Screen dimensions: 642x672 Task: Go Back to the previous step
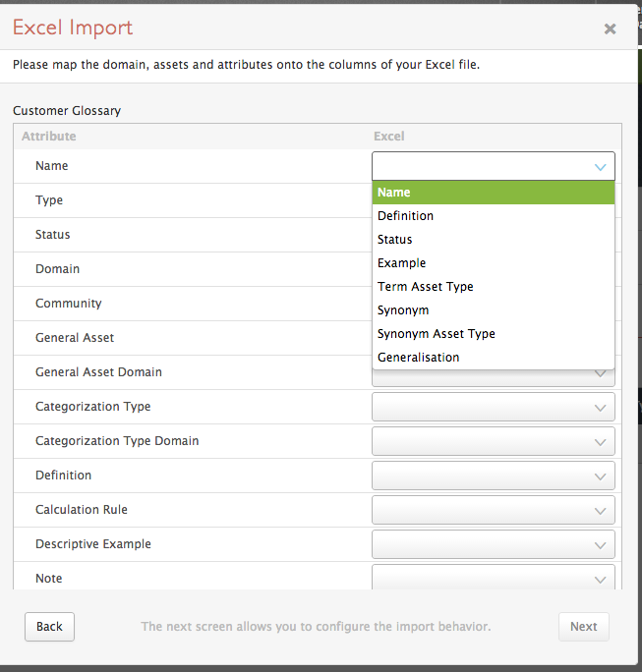coord(49,627)
